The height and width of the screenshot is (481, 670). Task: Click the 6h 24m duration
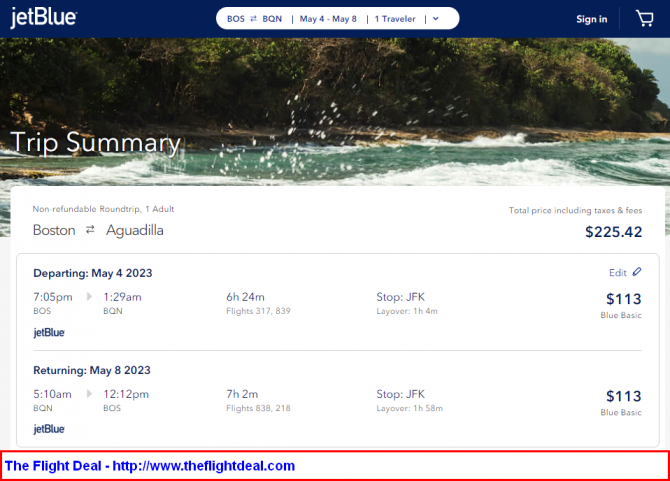pos(245,297)
